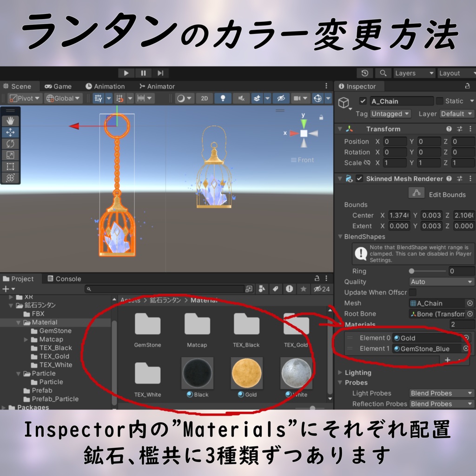Open the scene effects layers icon

click(257, 99)
